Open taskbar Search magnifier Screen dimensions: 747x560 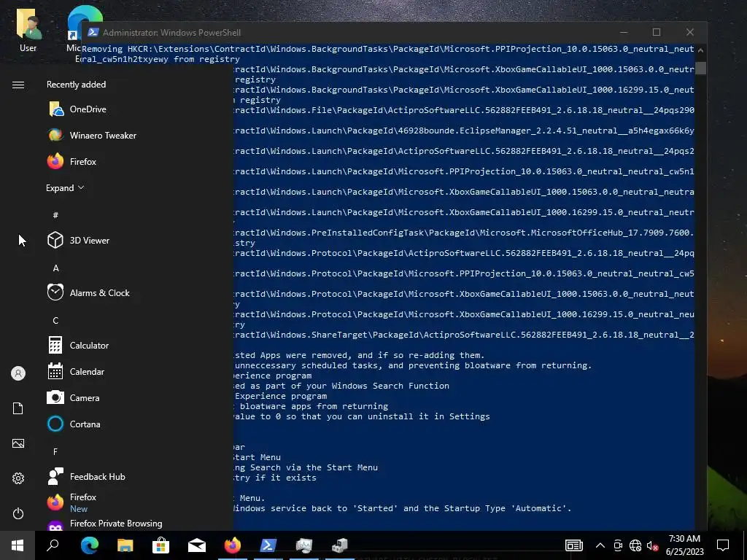(53, 545)
